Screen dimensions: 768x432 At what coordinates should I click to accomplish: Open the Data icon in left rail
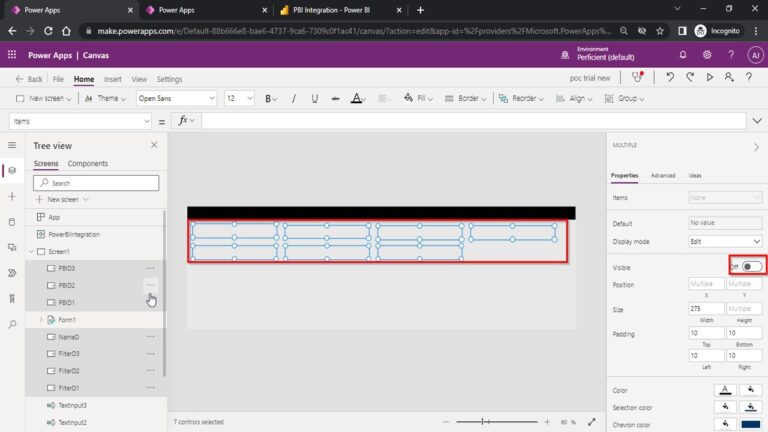(x=12, y=221)
